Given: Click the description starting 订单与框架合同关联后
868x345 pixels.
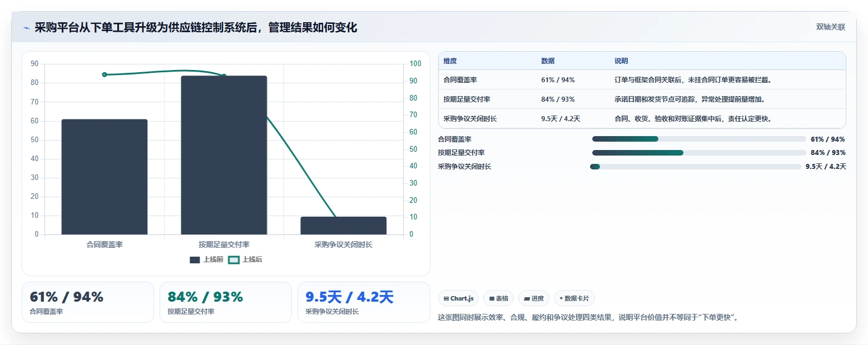Looking at the screenshot, I should 692,80.
